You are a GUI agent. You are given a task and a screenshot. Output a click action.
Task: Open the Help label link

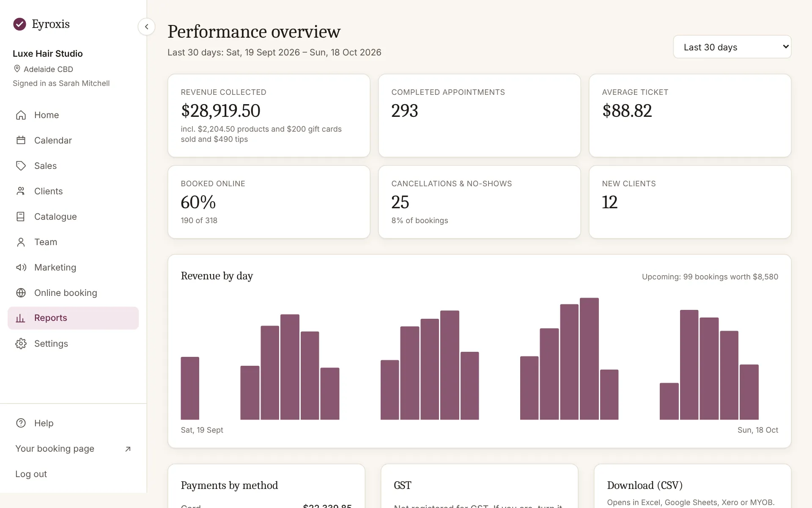click(44, 423)
